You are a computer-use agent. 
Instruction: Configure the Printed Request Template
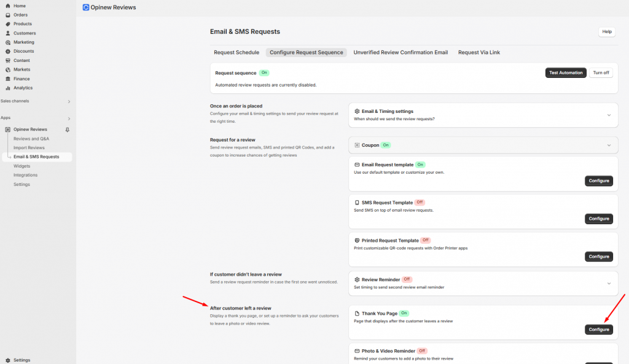pos(598,257)
